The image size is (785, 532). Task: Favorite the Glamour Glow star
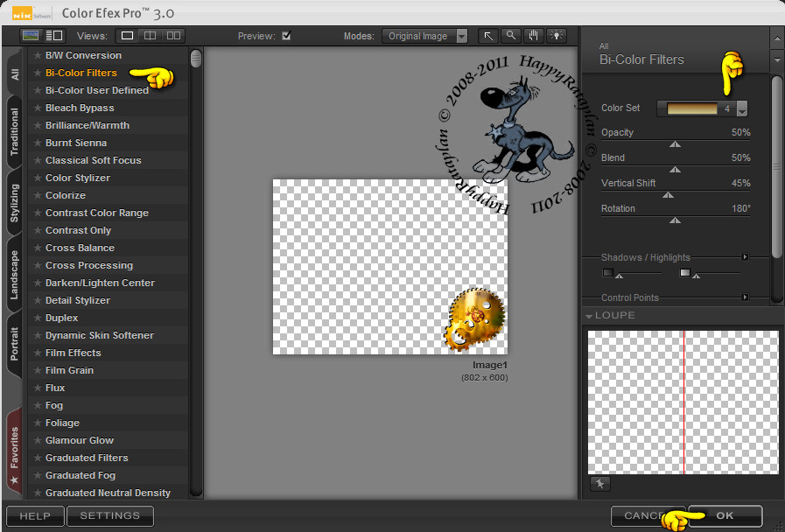click(x=37, y=440)
